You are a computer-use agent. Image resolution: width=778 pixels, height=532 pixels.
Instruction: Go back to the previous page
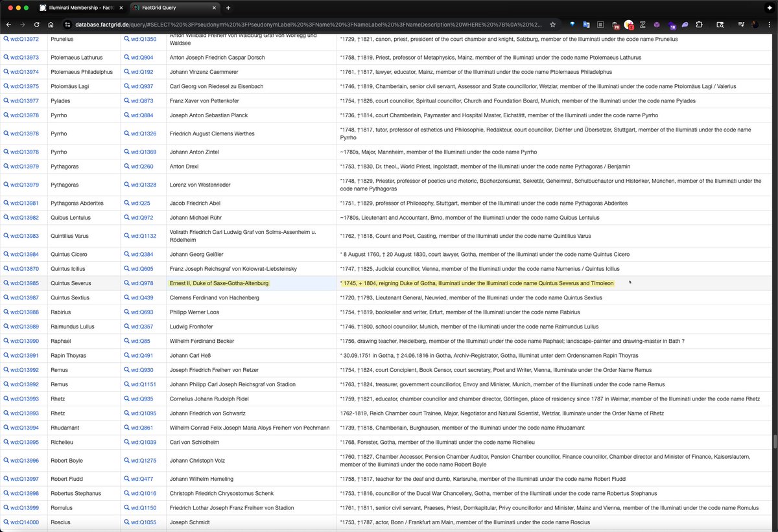[x=9, y=25]
